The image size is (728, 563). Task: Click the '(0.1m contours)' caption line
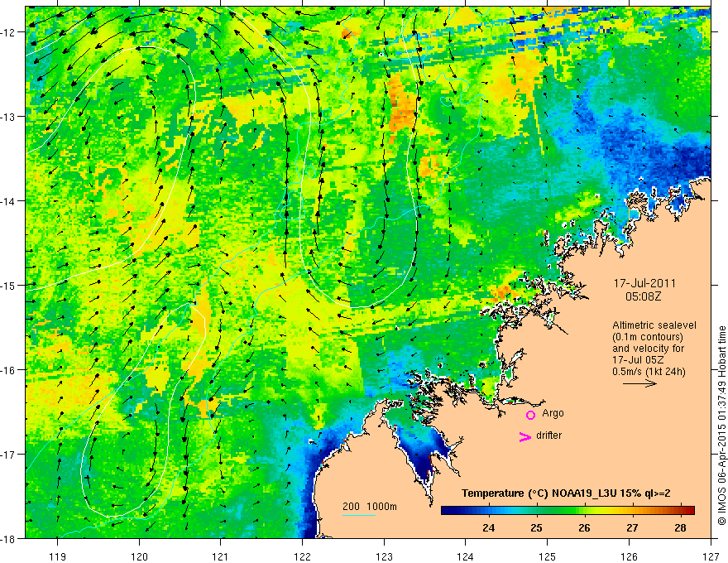pos(648,337)
